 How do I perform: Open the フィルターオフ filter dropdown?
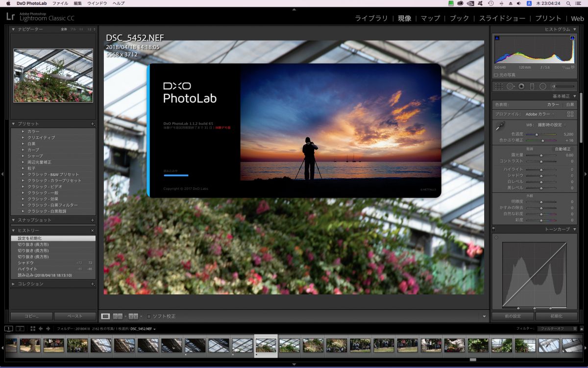(x=556, y=329)
